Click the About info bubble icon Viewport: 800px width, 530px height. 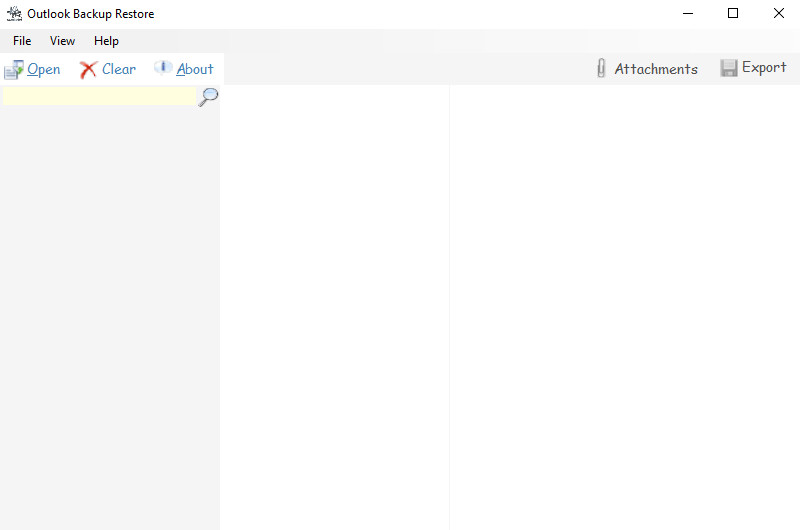pyautogui.click(x=163, y=67)
